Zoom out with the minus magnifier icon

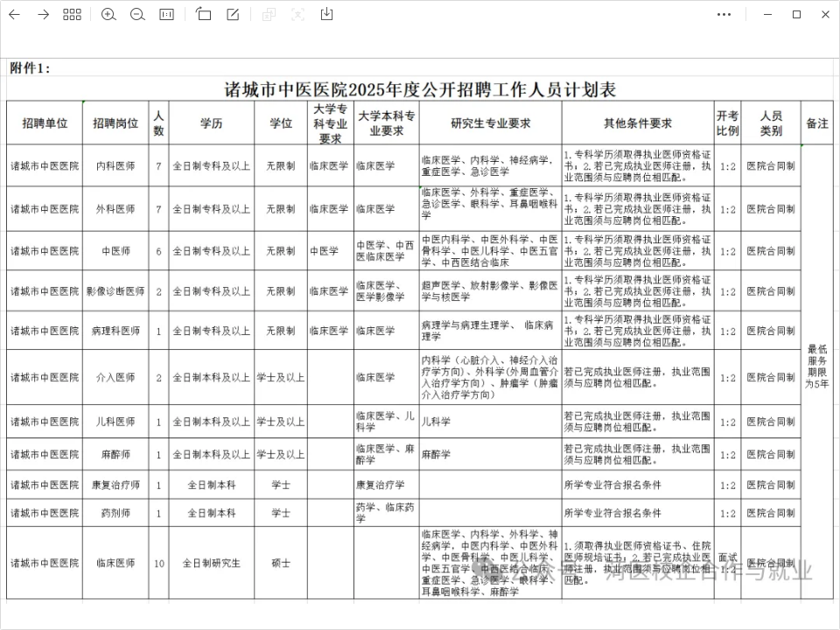(137, 15)
